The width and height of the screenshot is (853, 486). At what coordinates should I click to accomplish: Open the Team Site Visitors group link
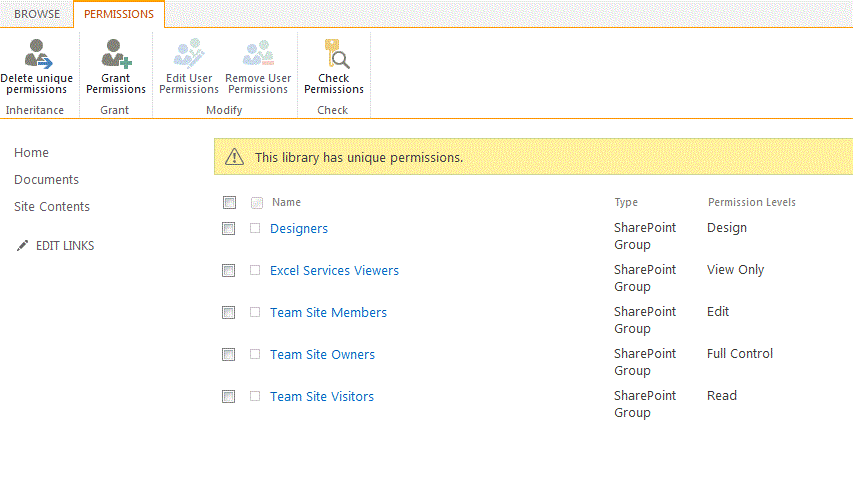tap(322, 396)
